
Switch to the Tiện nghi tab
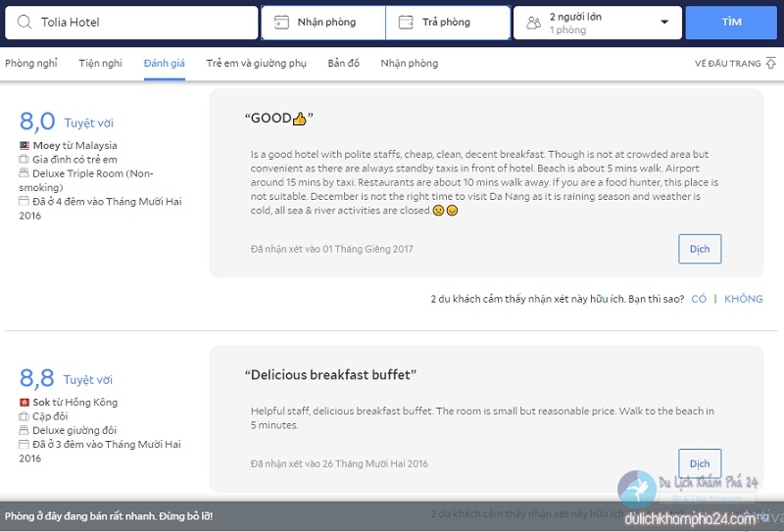click(101, 63)
